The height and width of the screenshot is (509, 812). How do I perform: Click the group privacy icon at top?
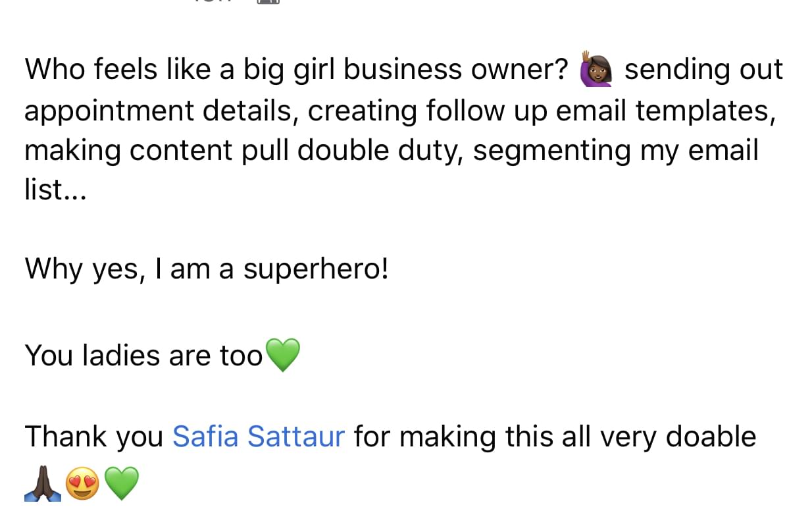click(268, 2)
